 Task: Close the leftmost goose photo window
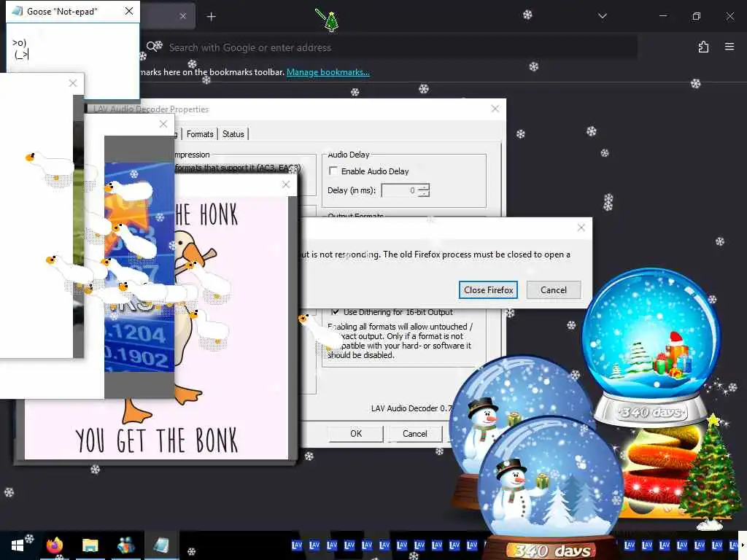73,83
